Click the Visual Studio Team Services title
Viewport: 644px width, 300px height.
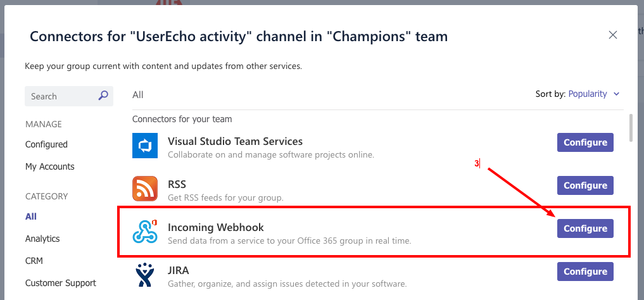click(236, 141)
